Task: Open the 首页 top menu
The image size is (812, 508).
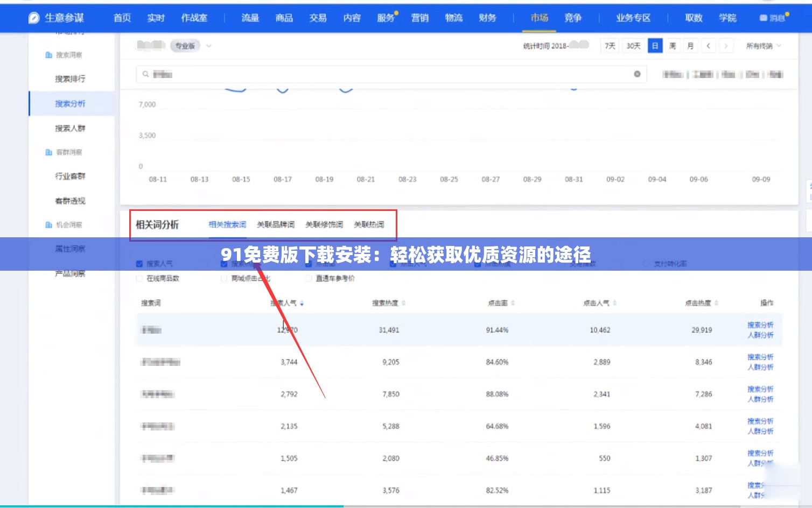Action: point(122,18)
